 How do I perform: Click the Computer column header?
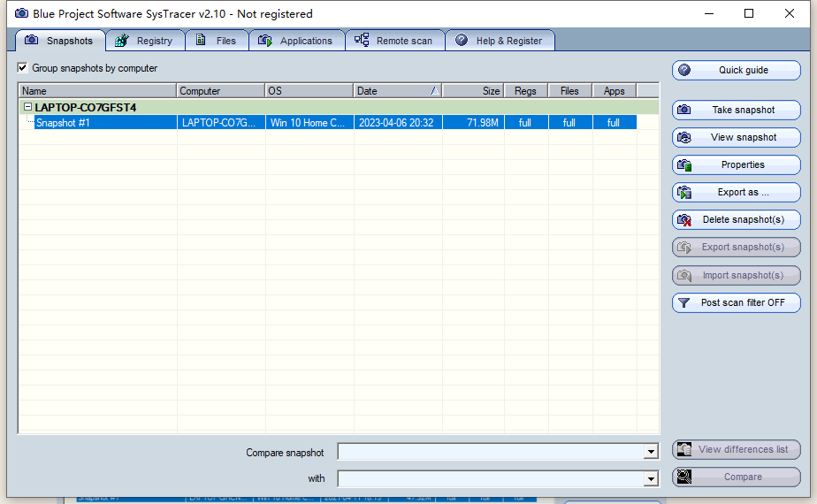tap(220, 91)
